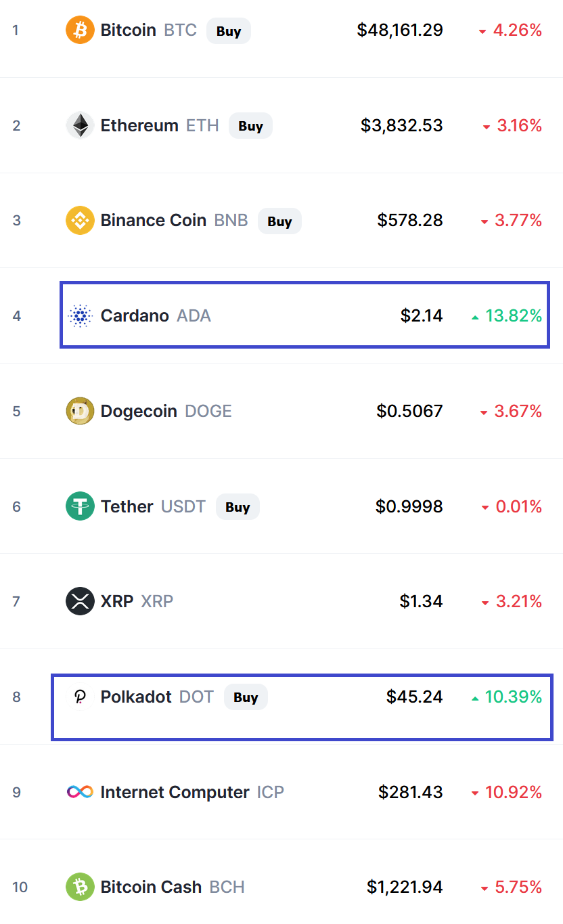Image resolution: width=563 pixels, height=924 pixels.
Task: Select the Bitcoin Cash price $1,221.94
Action: pyautogui.click(x=405, y=887)
